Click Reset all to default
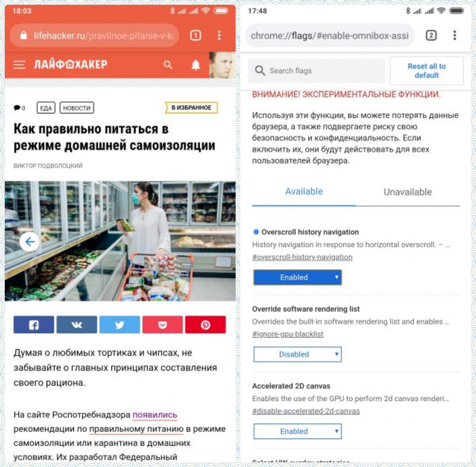Viewport: 476px width, 467px height. pyautogui.click(x=427, y=71)
